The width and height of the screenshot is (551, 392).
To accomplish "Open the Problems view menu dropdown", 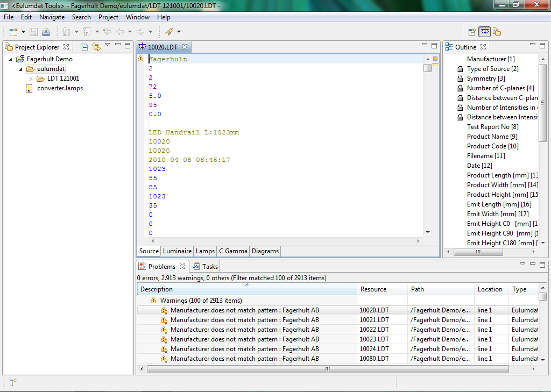I will (522, 265).
